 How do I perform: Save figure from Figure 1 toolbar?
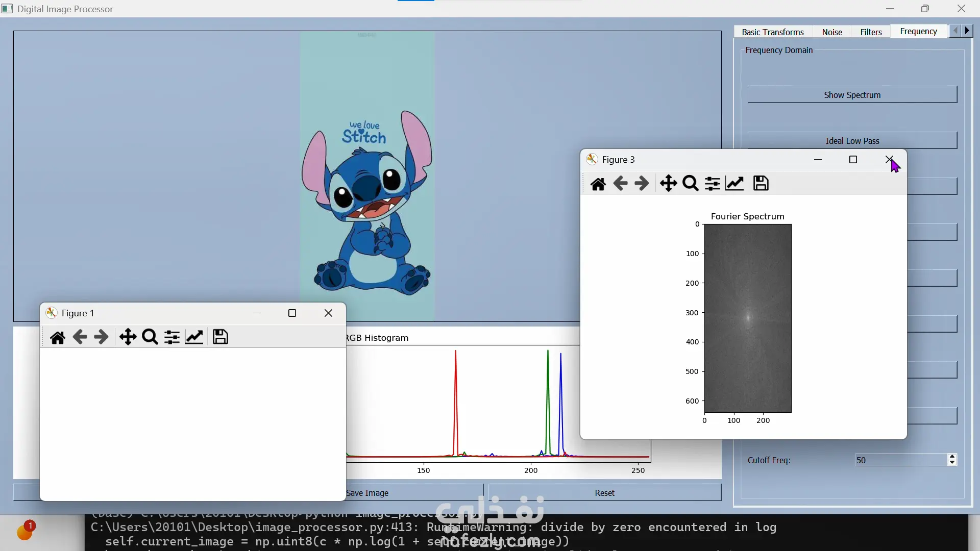(x=220, y=337)
